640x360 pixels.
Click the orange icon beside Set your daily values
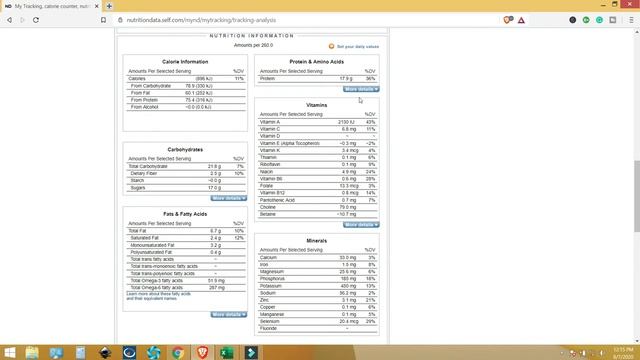click(331, 47)
